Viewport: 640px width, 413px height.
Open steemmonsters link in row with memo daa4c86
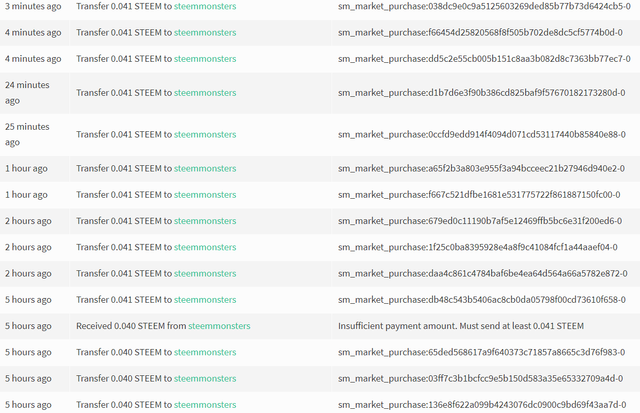(205, 273)
